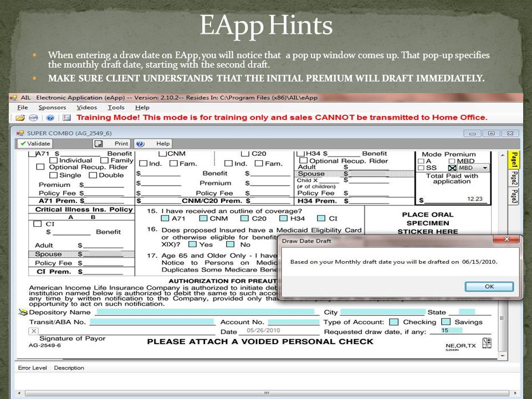Screen dimensions: 532x399
Task: Click the question mark icon beside Help
Action: click(x=140, y=144)
